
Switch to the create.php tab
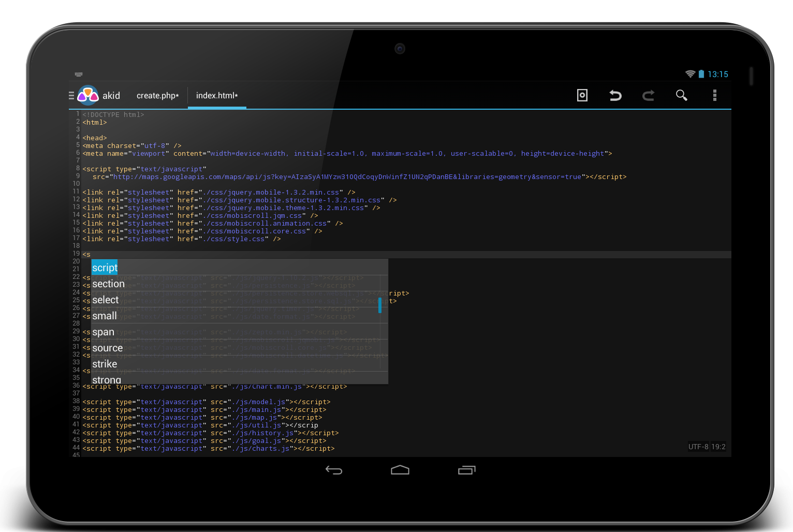click(x=158, y=96)
